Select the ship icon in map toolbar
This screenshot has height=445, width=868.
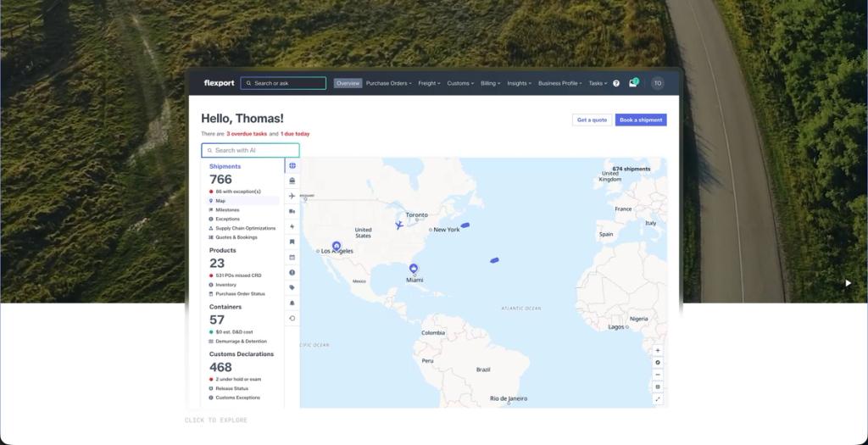(292, 181)
